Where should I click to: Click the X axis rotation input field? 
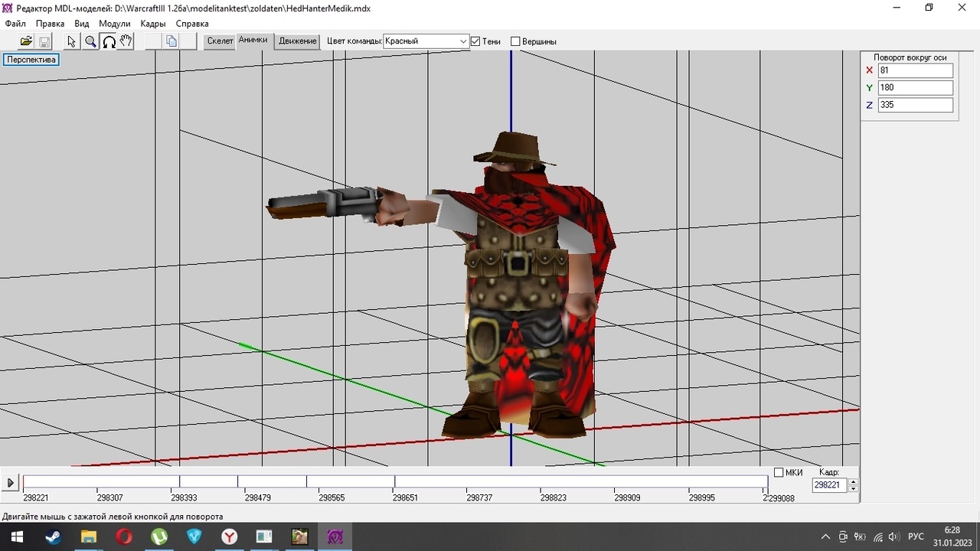tap(915, 70)
